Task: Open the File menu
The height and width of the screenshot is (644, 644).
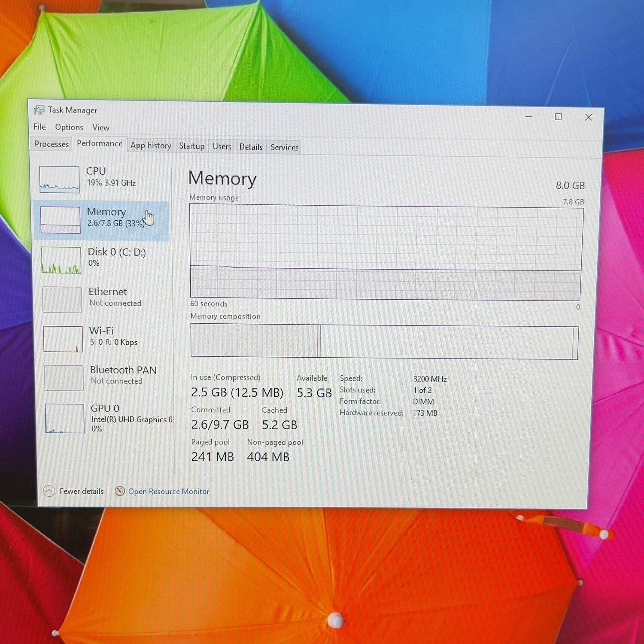Action: click(x=39, y=127)
